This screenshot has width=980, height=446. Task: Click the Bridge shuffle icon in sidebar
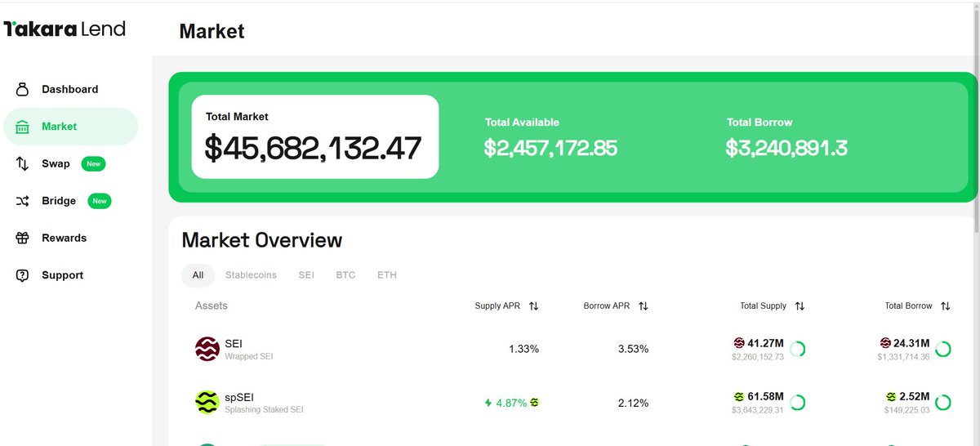click(23, 201)
